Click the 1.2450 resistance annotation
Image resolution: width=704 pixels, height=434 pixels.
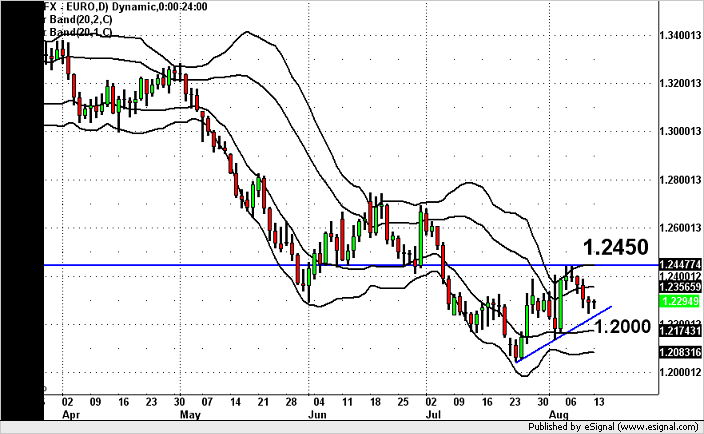coord(616,247)
